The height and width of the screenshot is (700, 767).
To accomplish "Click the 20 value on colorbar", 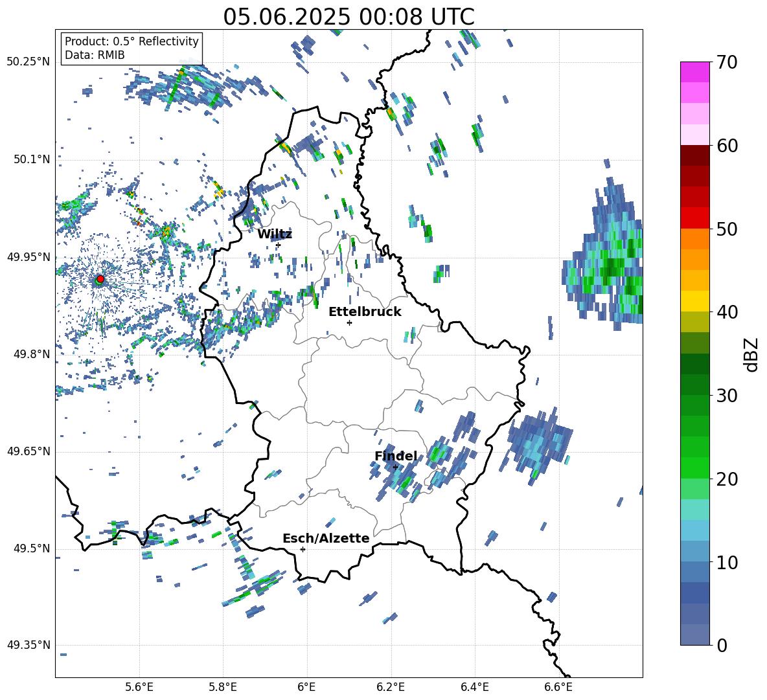I will pyautogui.click(x=727, y=479).
